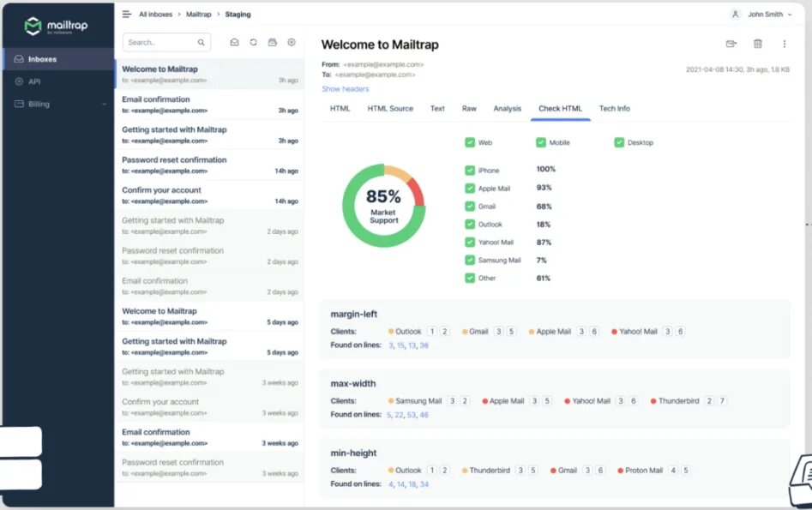Jump to line 53 under max-width
Screen dimensions: 812x510
coord(412,415)
